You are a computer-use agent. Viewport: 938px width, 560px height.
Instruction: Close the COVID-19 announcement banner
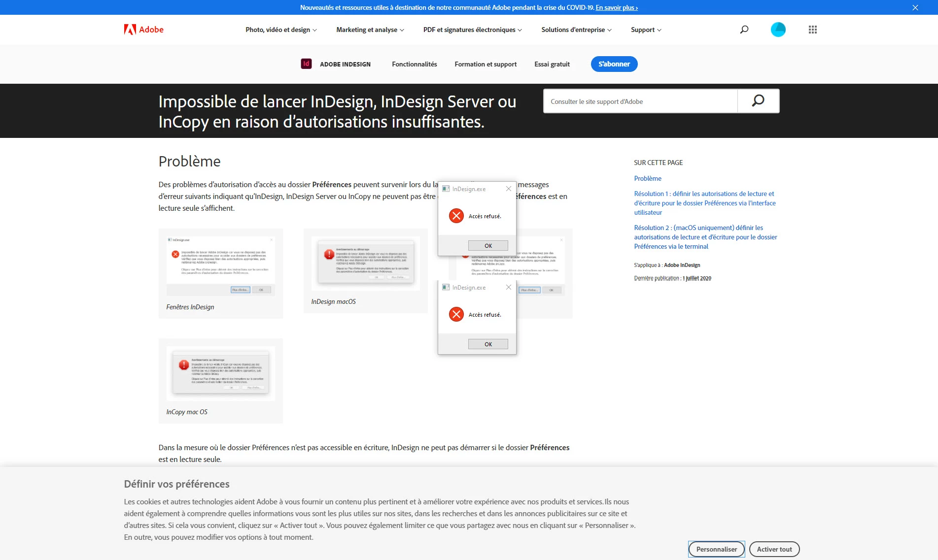click(x=915, y=7)
